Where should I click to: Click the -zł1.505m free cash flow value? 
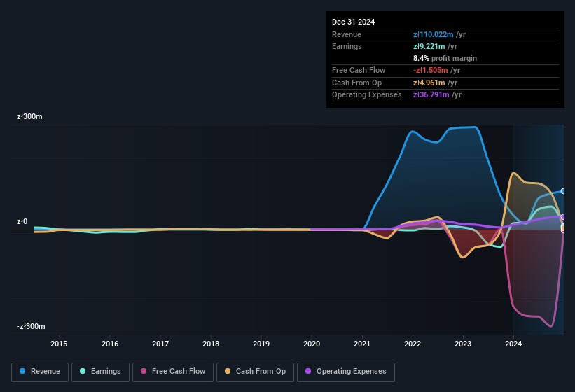[x=431, y=70]
